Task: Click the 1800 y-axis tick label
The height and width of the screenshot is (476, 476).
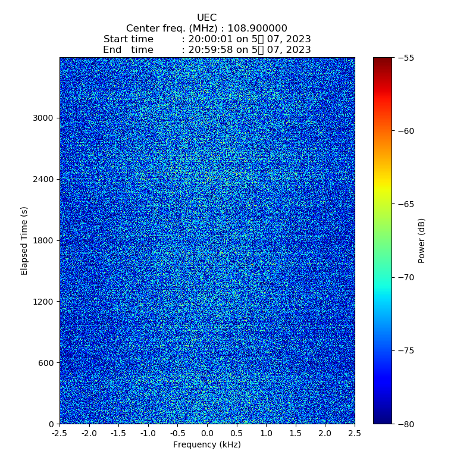Action: click(43, 240)
